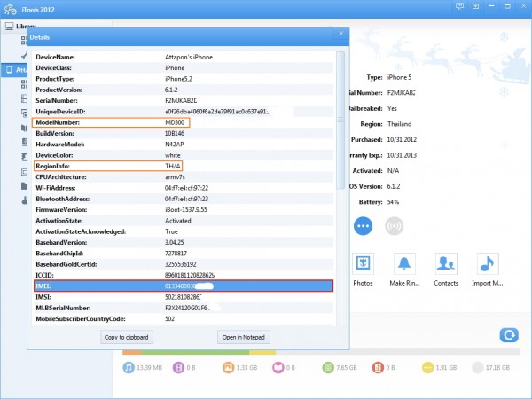Select the ProductType iPhone5,2 row
The image size is (532, 399).
[x=184, y=79]
